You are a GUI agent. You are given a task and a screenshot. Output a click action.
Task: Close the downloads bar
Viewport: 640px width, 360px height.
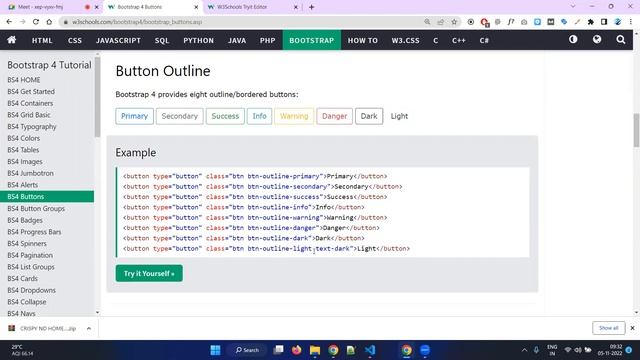pos(632,328)
